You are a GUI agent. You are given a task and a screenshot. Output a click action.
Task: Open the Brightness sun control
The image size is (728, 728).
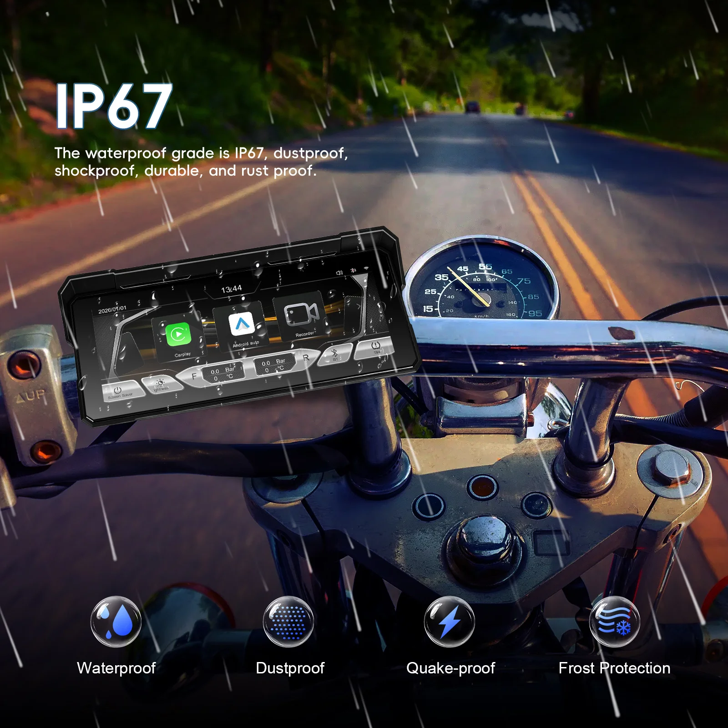pos(162,384)
